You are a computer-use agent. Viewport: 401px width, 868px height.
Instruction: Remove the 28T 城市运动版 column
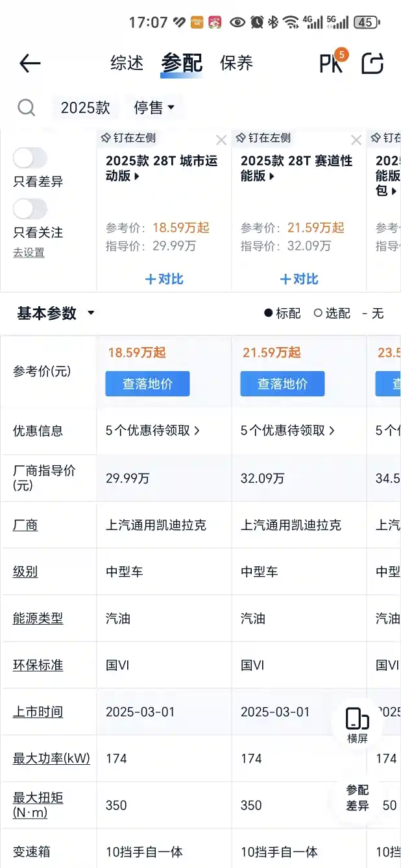pos(221,140)
